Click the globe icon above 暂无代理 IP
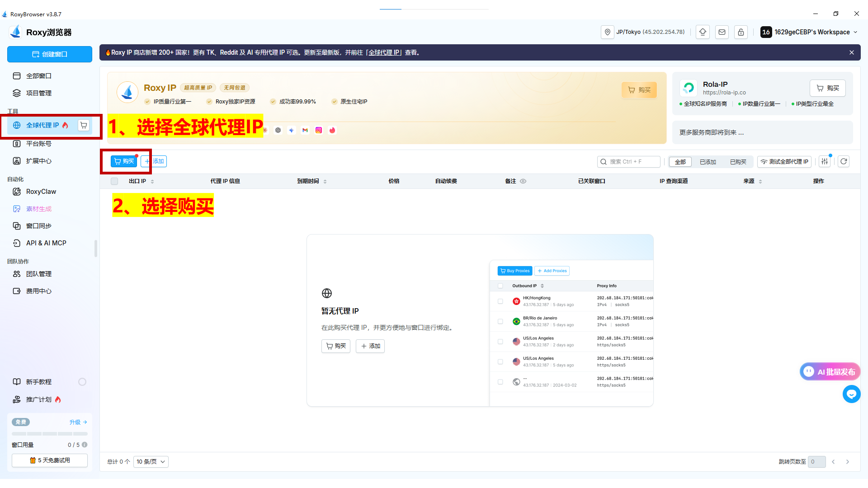 [327, 293]
